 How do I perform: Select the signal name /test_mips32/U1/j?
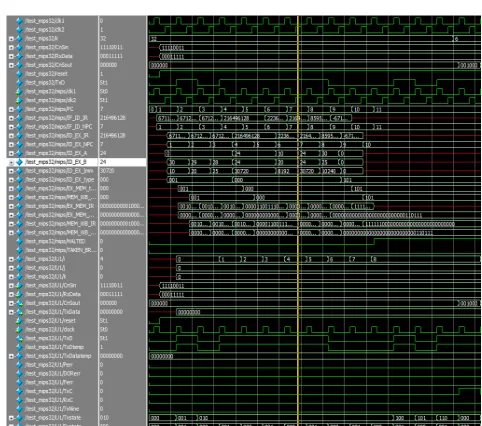point(45,268)
